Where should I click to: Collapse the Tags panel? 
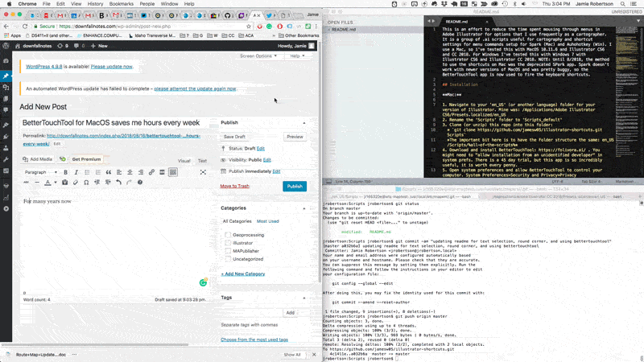[304, 298]
